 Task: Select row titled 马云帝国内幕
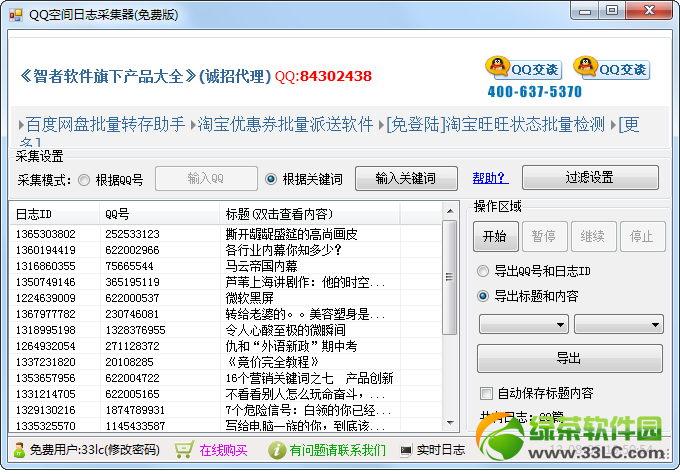click(x=226, y=266)
